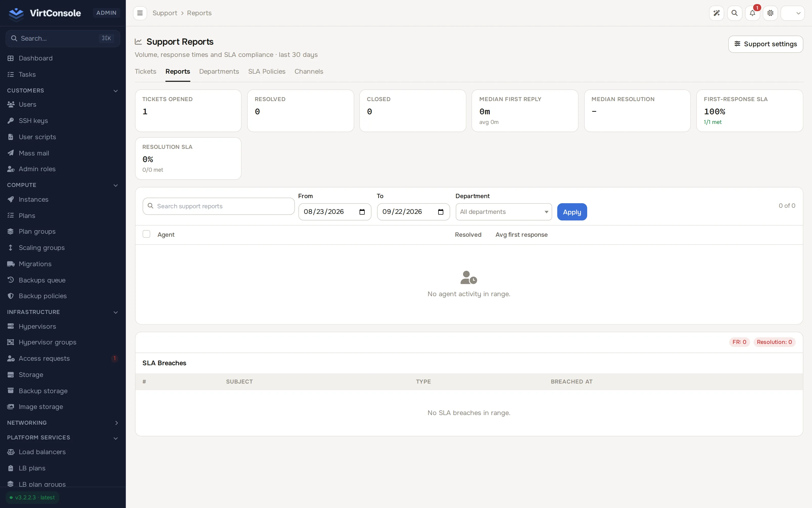This screenshot has width=812, height=508.
Task: Sort by the Avg first response column
Action: click(x=521, y=235)
